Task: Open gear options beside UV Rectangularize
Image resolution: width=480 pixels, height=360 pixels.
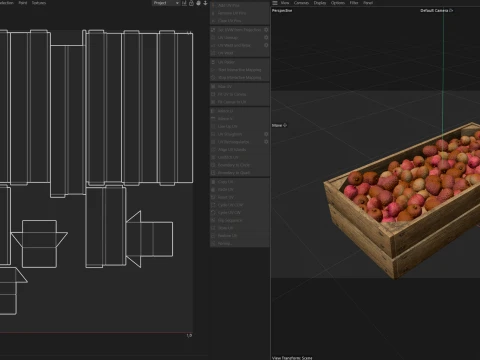Action: pyautogui.click(x=266, y=142)
